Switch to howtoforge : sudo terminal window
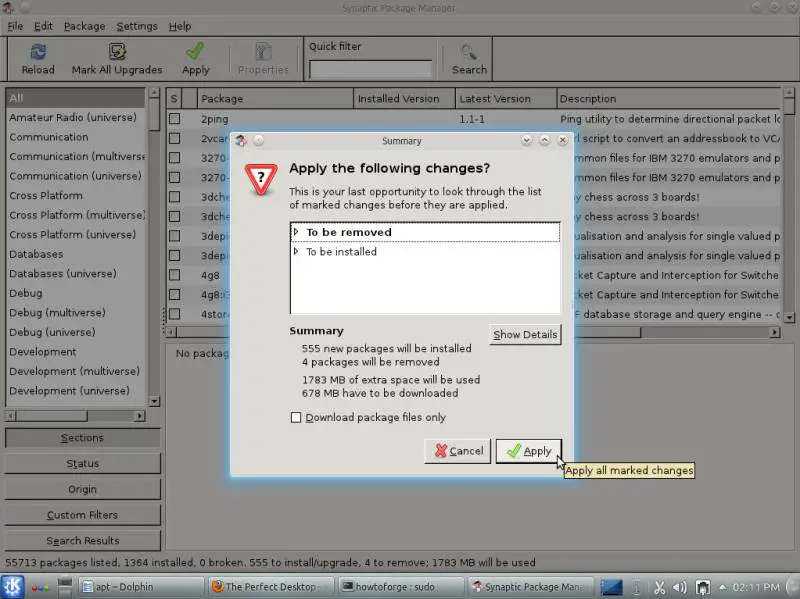Viewport: 800px width, 599px height. tap(402, 587)
